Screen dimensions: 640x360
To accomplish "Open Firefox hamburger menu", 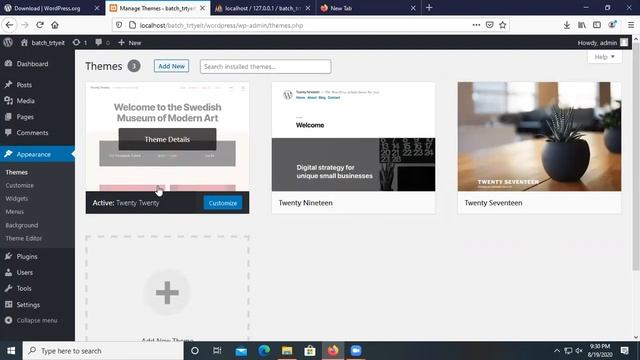I will (x=631, y=25).
